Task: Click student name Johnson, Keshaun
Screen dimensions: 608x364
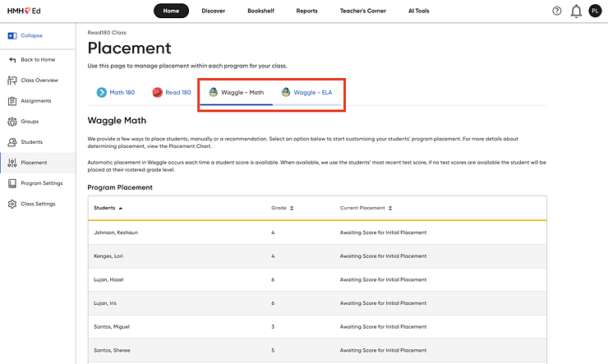Action: tap(116, 233)
